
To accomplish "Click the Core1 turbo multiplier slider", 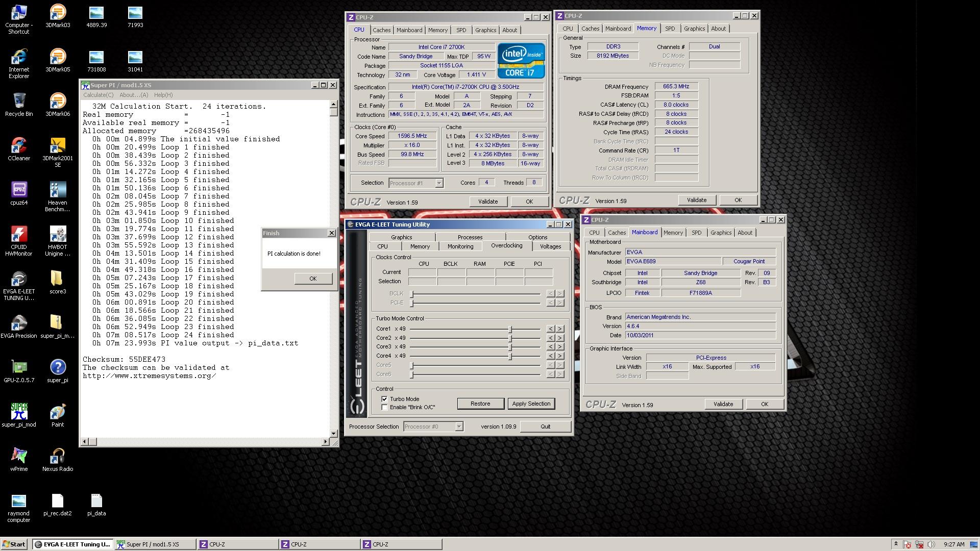I will pyautogui.click(x=510, y=329).
